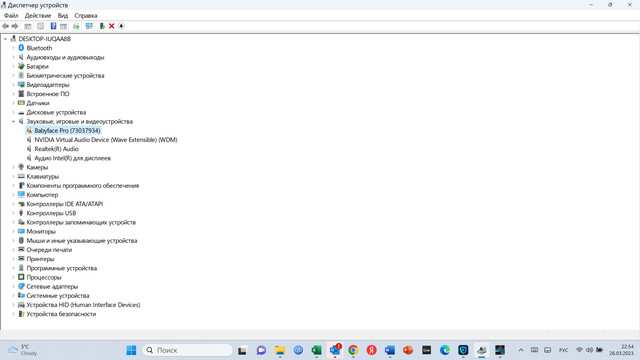Screen dimensions: 640x360
Task: Click the Сетевые адаптеры network icon
Action: click(21, 286)
